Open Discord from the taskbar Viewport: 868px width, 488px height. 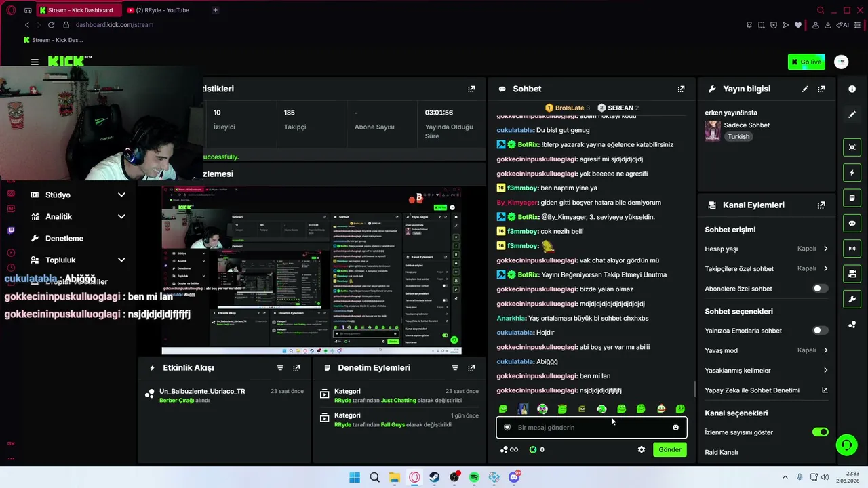tap(514, 478)
